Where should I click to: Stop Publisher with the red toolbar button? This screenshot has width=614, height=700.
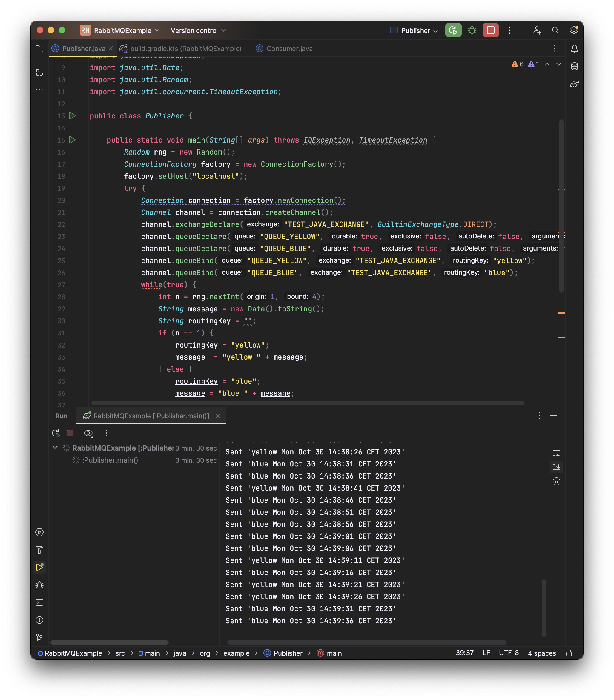coord(490,30)
